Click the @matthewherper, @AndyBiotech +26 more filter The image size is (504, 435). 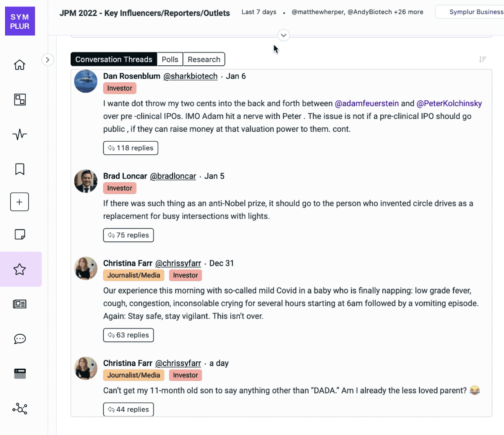tap(357, 12)
